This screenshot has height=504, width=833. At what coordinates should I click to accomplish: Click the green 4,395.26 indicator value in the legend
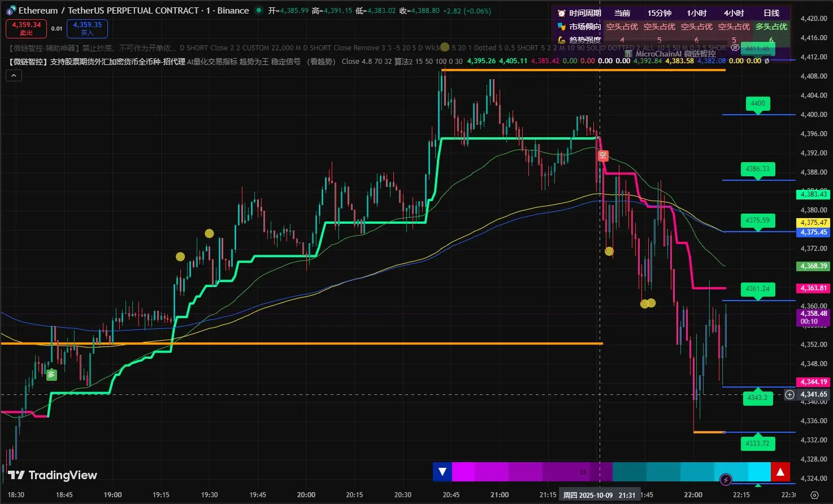pyautogui.click(x=481, y=61)
